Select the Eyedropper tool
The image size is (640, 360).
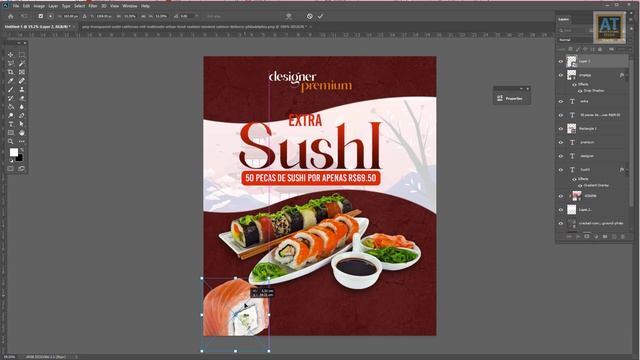coord(11,80)
